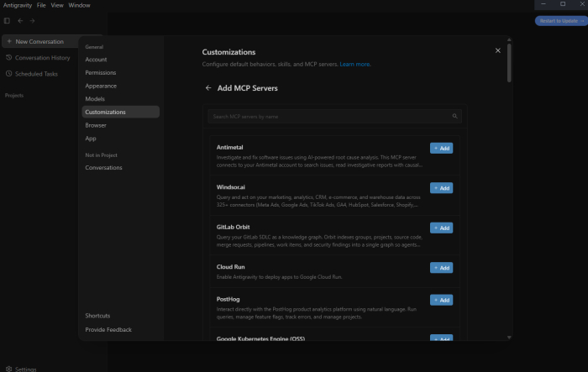
Task: Add the PostHog MCP server
Action: click(x=441, y=300)
